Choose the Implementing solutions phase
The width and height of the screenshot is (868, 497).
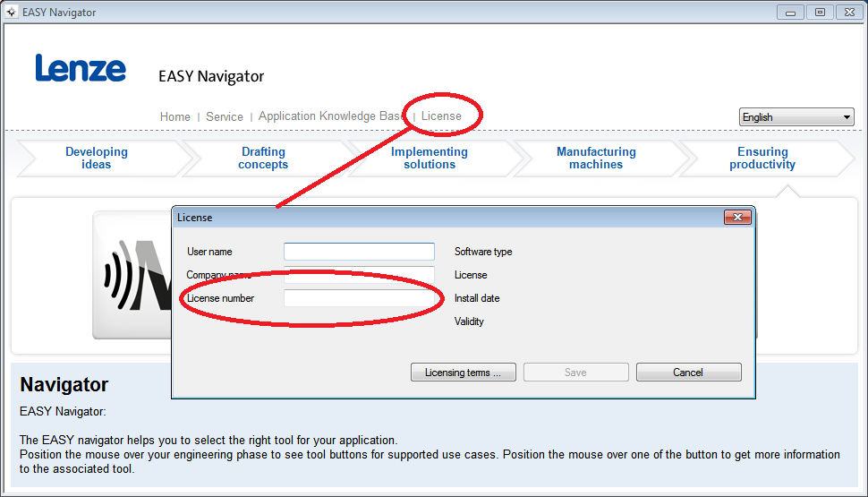point(430,159)
